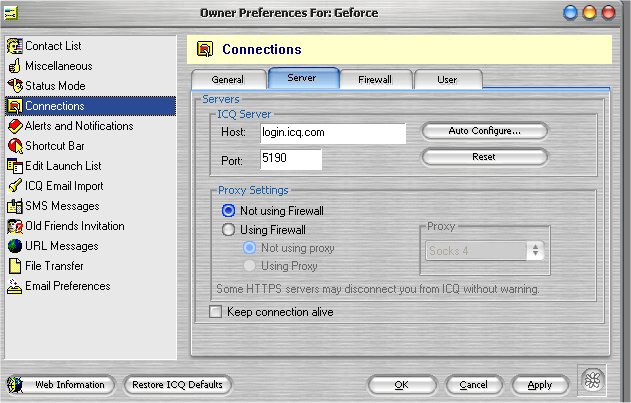Click Restore ICQ Defaults button
Viewport: 631px width, 403px height.
point(177,385)
